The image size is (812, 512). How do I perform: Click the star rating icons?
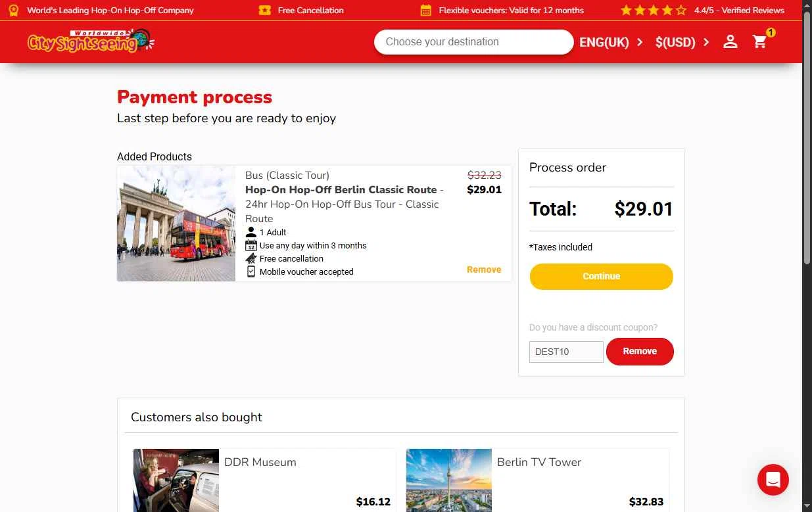point(654,11)
